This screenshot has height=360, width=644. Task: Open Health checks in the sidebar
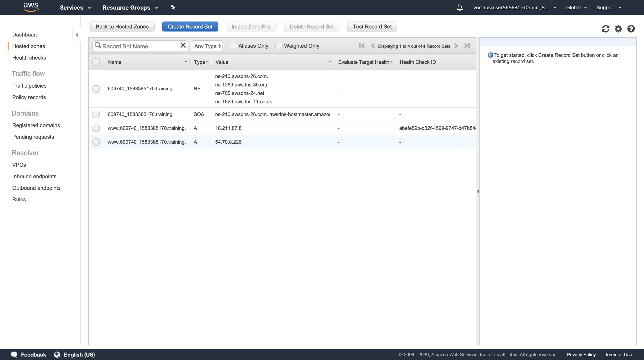click(29, 58)
